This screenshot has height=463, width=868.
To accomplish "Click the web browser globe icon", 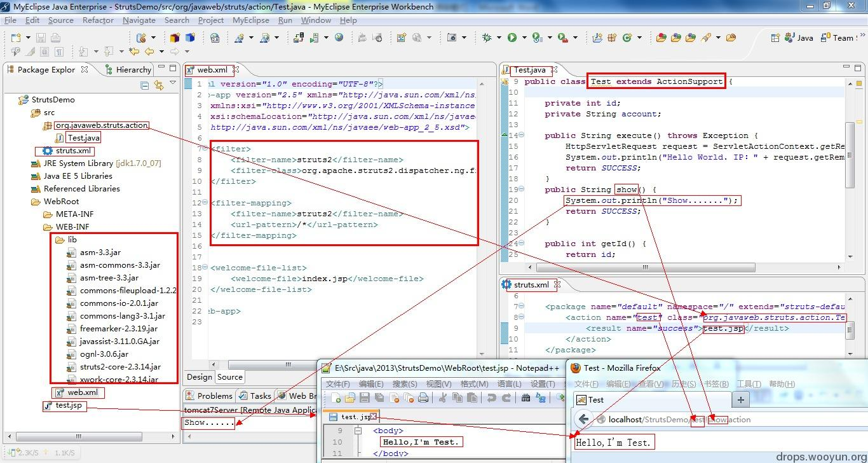I will point(339,38).
